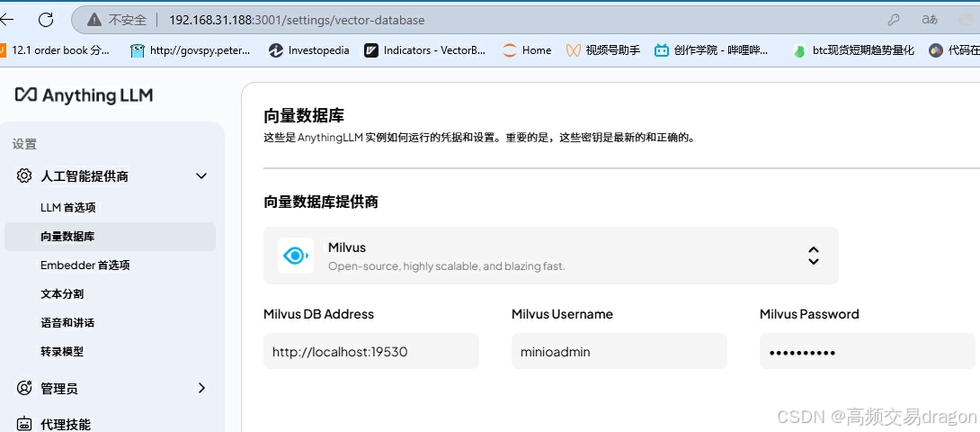The height and width of the screenshot is (432, 980).
Task: Open the 代码在 bookmark
Action: tap(954, 50)
